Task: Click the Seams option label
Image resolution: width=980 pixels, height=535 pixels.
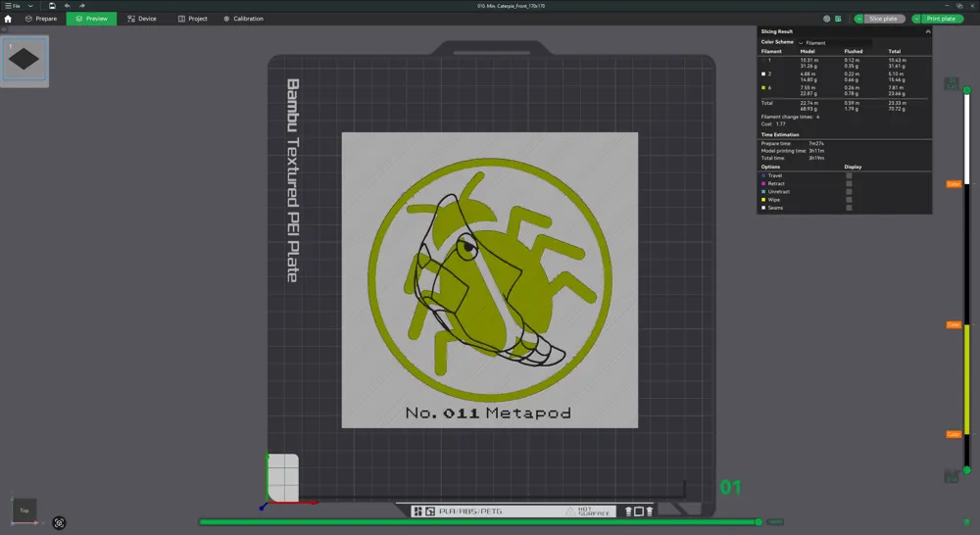Action: click(775, 208)
